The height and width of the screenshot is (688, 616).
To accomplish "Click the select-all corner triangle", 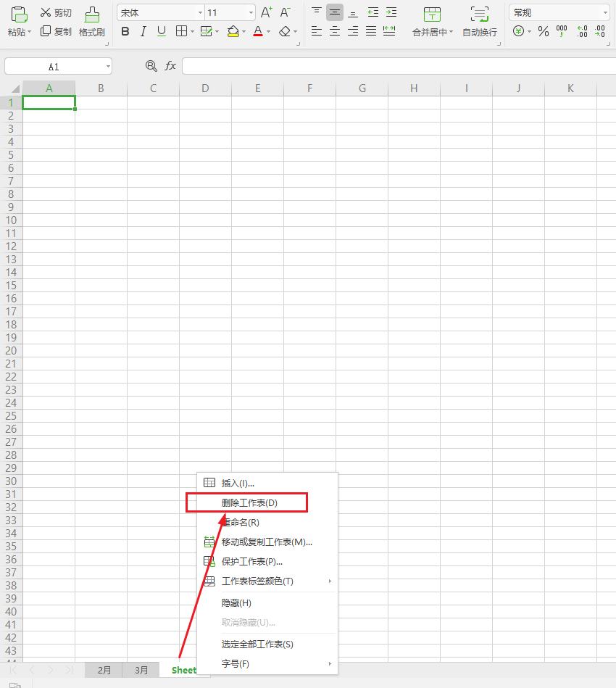I will 15,88.
